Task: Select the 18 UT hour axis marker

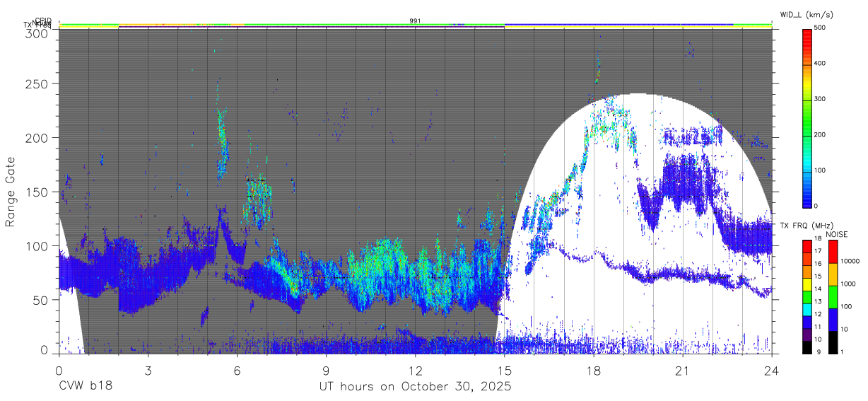Action: (594, 371)
